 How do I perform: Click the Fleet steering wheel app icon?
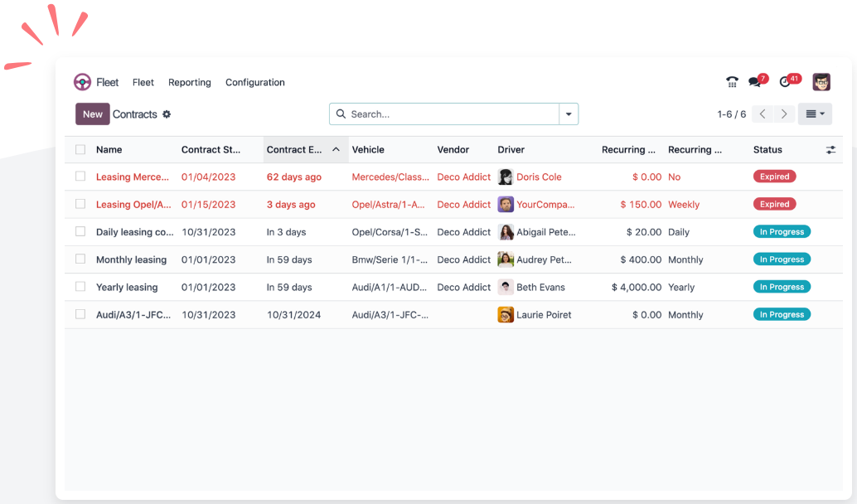coord(82,82)
